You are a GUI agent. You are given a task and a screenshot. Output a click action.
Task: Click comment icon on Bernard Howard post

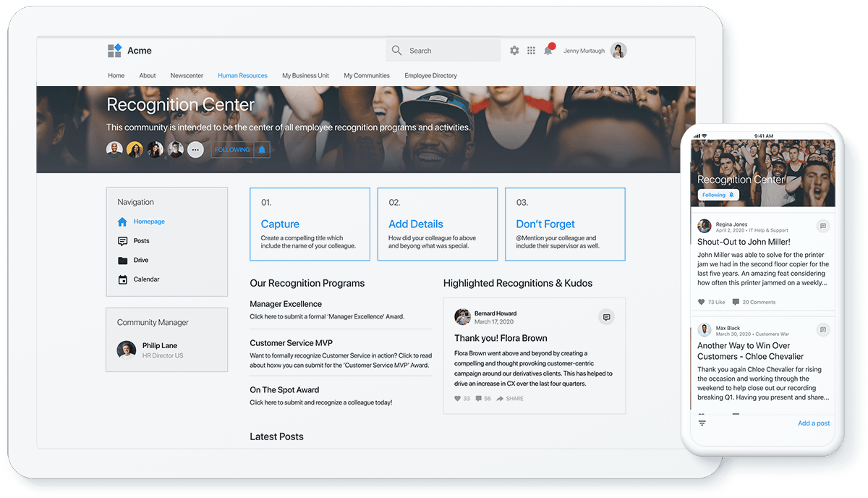click(x=606, y=317)
